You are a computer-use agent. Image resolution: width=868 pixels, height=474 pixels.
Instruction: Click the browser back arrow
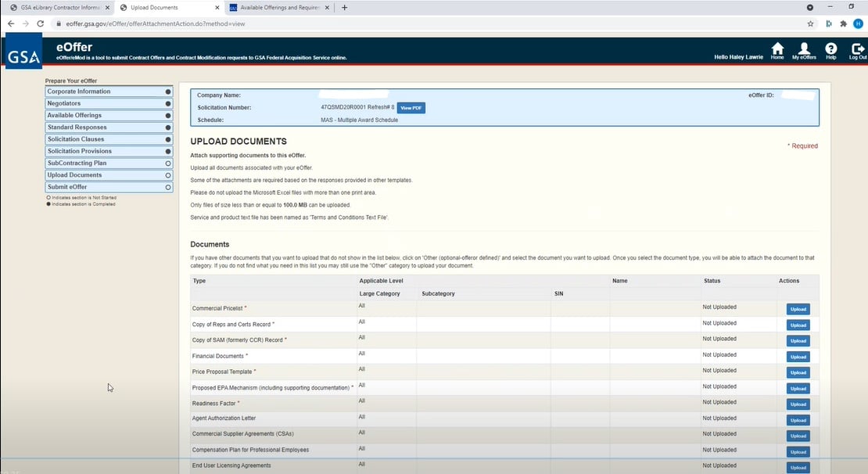(10, 23)
